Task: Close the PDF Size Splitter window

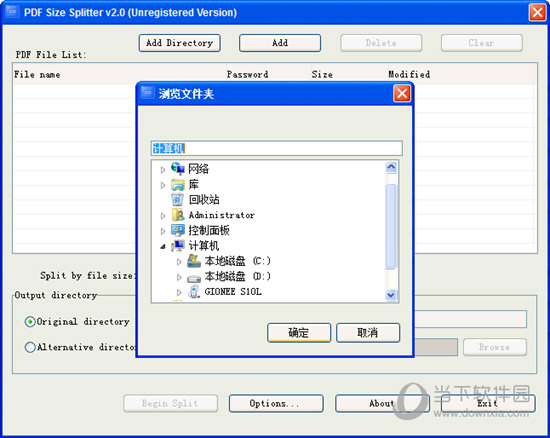Action: (x=537, y=13)
